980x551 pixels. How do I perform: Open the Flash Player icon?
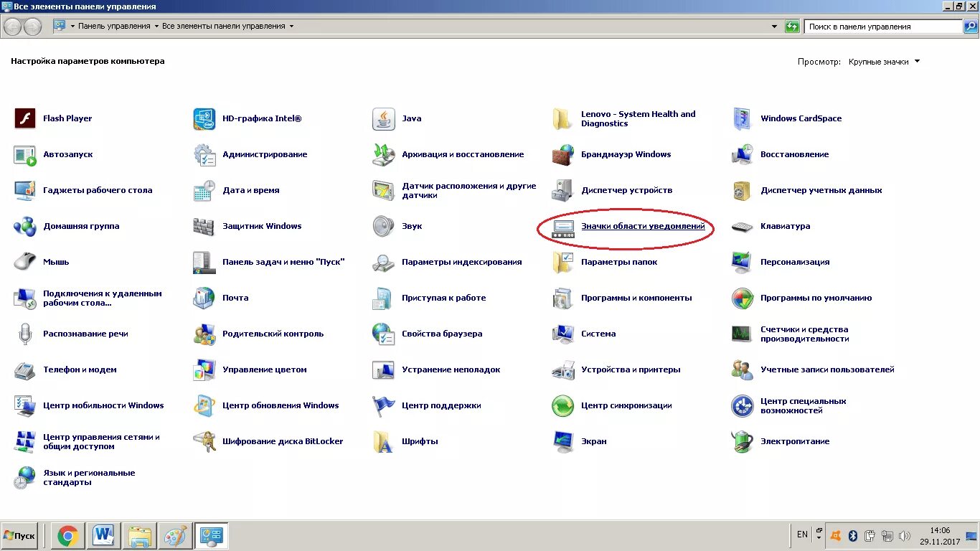click(25, 118)
